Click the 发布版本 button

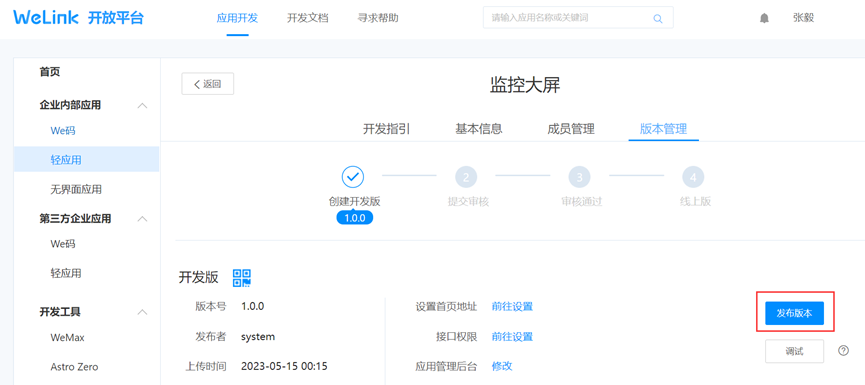[794, 313]
